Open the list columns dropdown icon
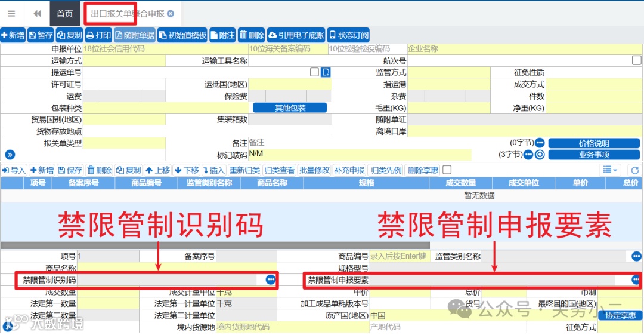The image size is (644, 335). point(610,170)
